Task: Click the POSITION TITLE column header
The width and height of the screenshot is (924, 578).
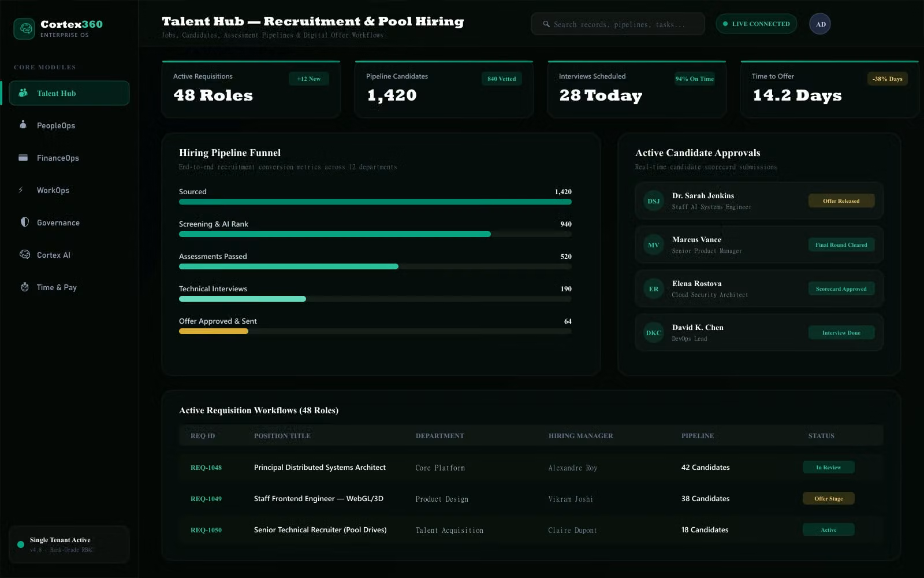Action: coord(282,436)
